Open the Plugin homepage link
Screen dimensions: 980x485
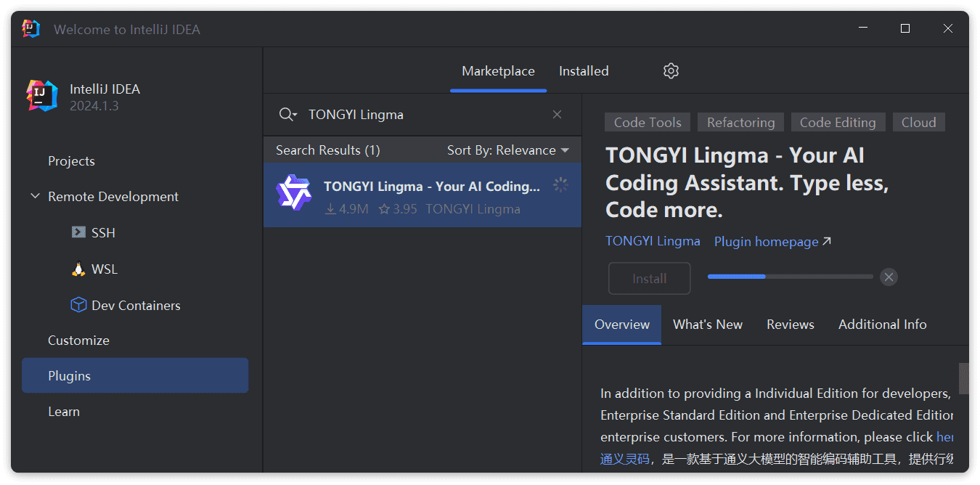tap(773, 242)
